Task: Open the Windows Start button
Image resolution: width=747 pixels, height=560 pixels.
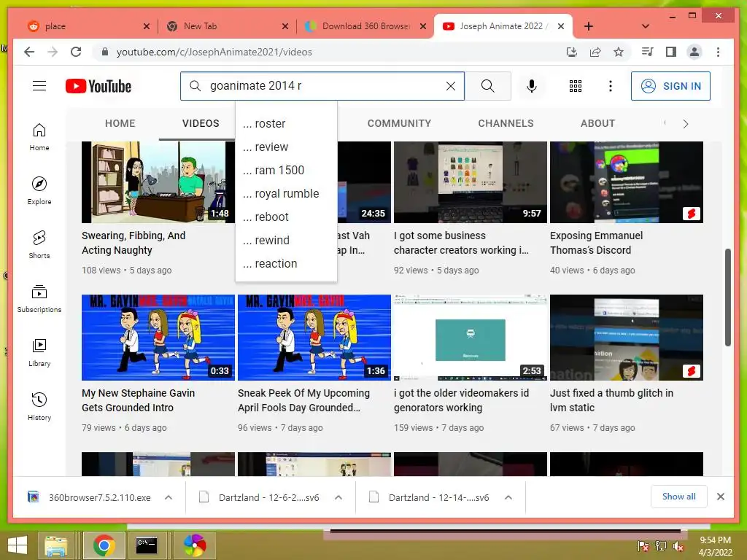Action: 18,545
